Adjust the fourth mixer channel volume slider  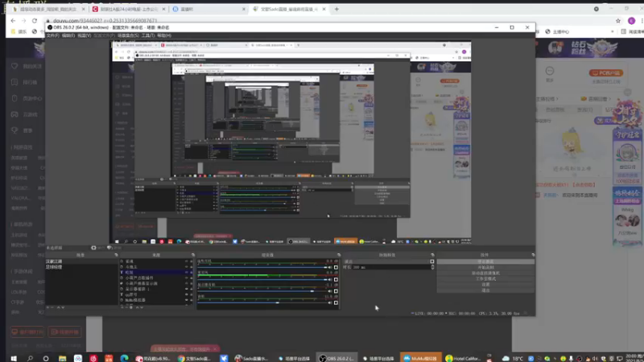click(262, 303)
